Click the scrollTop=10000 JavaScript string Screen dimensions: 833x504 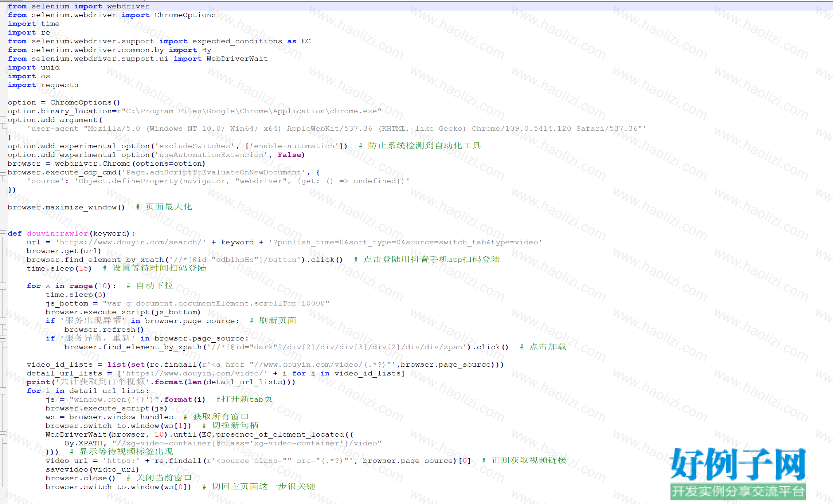[216, 303]
